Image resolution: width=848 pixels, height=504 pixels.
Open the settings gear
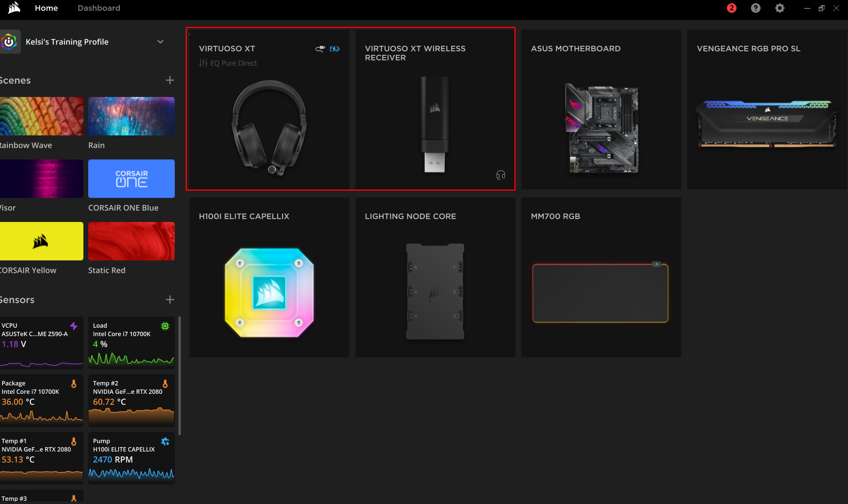click(x=780, y=8)
